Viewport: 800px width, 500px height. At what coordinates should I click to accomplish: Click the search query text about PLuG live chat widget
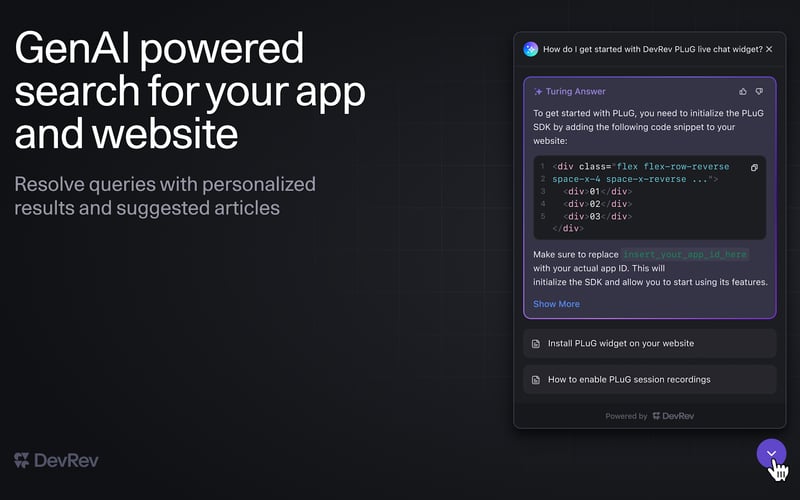tap(653, 49)
